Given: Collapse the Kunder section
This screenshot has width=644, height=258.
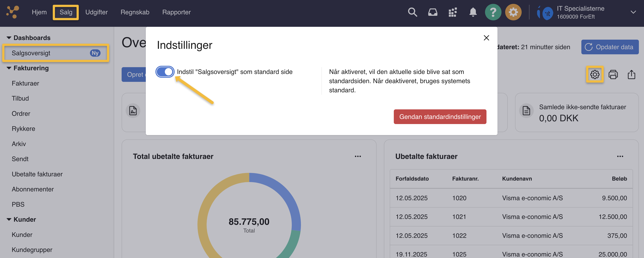Looking at the screenshot, I should point(9,219).
